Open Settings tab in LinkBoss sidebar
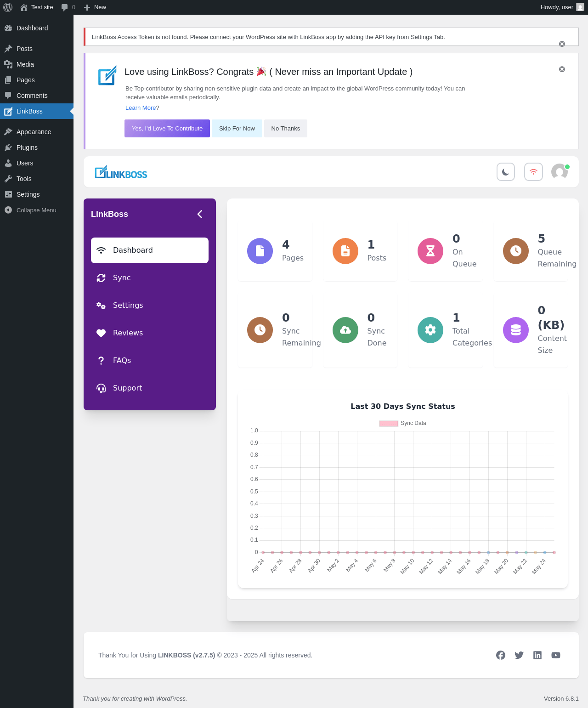This screenshot has height=708, width=588. 150,306
